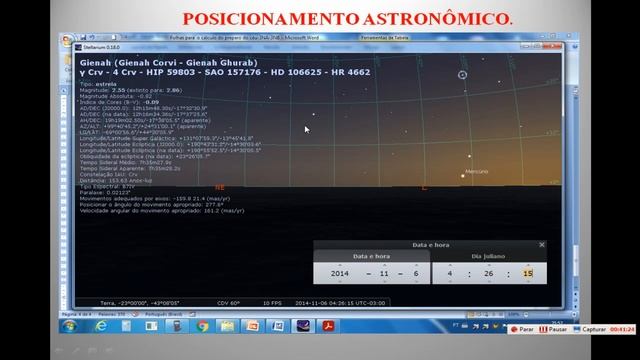Click the Português (Brasil) language in Word's status bar

tap(164, 314)
